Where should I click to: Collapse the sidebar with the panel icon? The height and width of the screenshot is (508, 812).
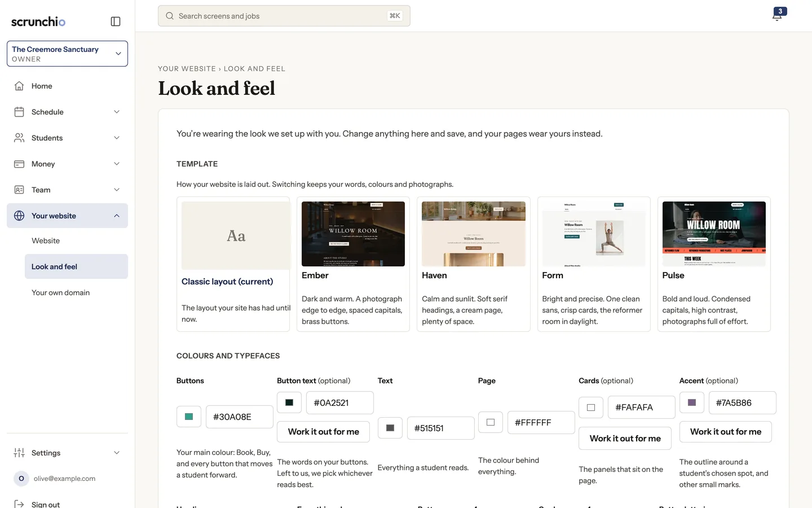tap(116, 21)
